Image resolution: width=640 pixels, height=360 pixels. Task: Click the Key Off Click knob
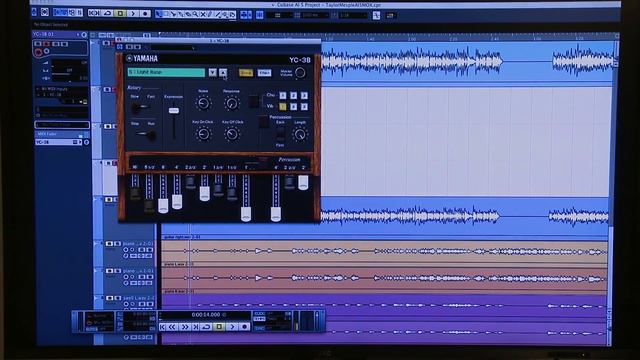(232, 133)
